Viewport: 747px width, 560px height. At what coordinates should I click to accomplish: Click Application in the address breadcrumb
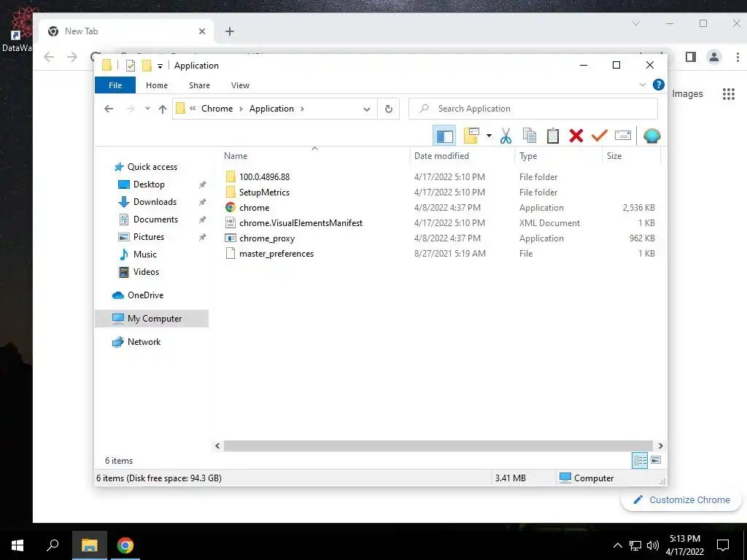pyautogui.click(x=271, y=109)
